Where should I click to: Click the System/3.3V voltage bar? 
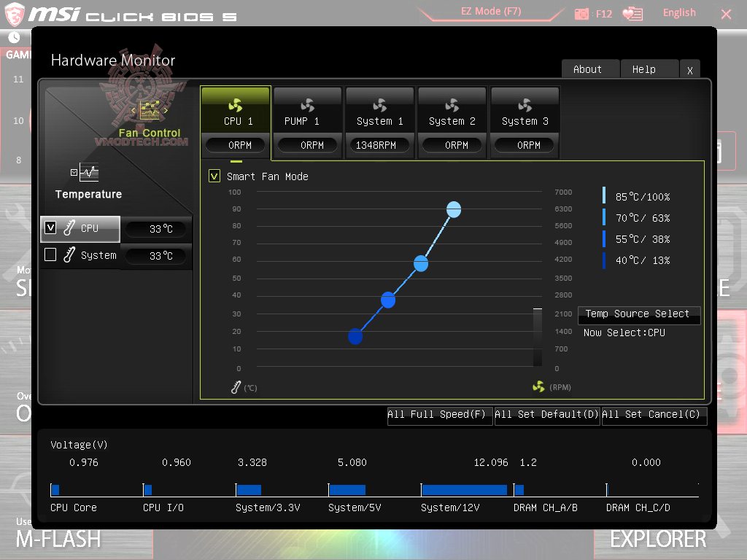click(249, 490)
